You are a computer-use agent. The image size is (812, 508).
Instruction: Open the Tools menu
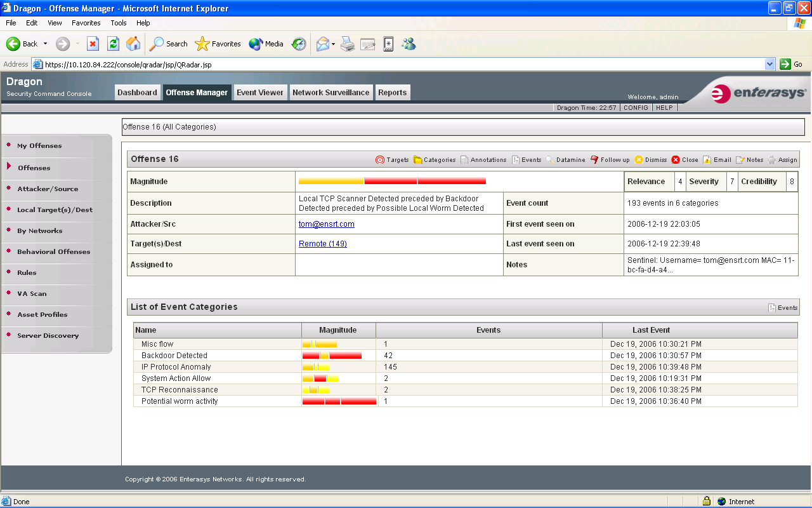119,23
